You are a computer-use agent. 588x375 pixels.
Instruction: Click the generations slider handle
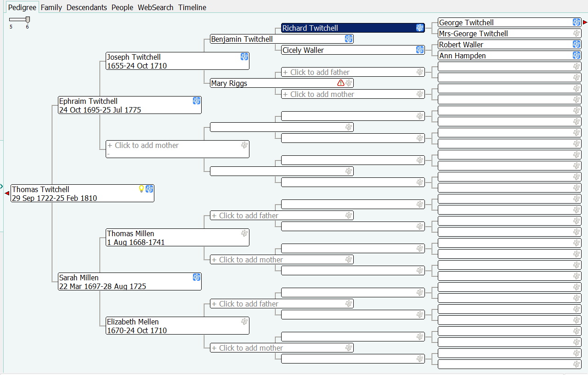[28, 19]
